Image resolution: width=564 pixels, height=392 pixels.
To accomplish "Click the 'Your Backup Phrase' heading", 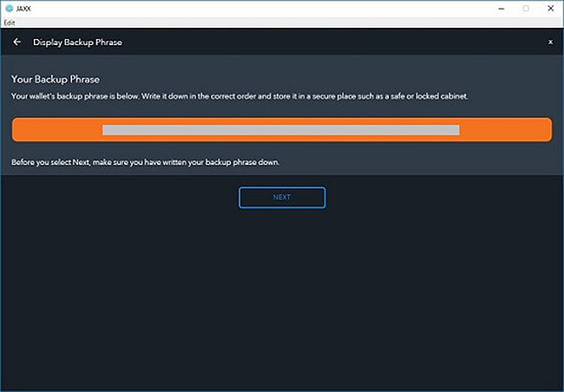I will [x=55, y=79].
